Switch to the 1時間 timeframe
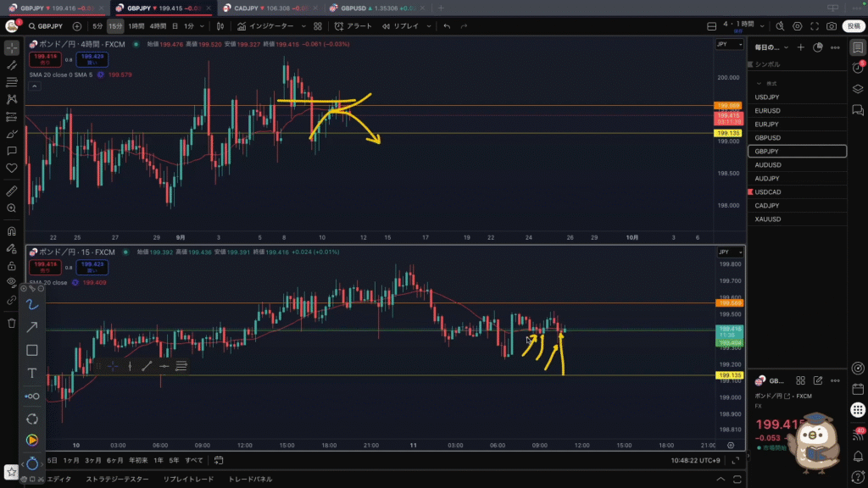868x488 pixels. coord(136,26)
